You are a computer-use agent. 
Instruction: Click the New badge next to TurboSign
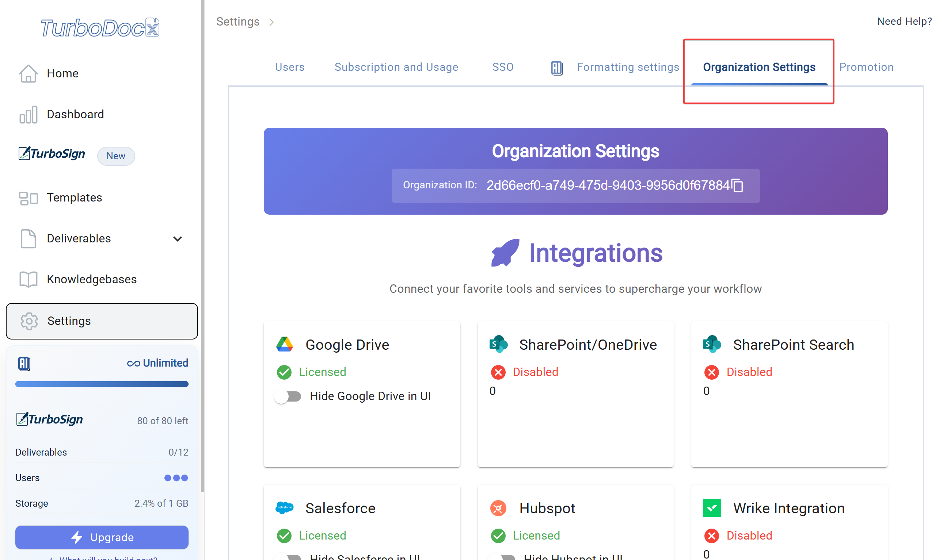[116, 156]
